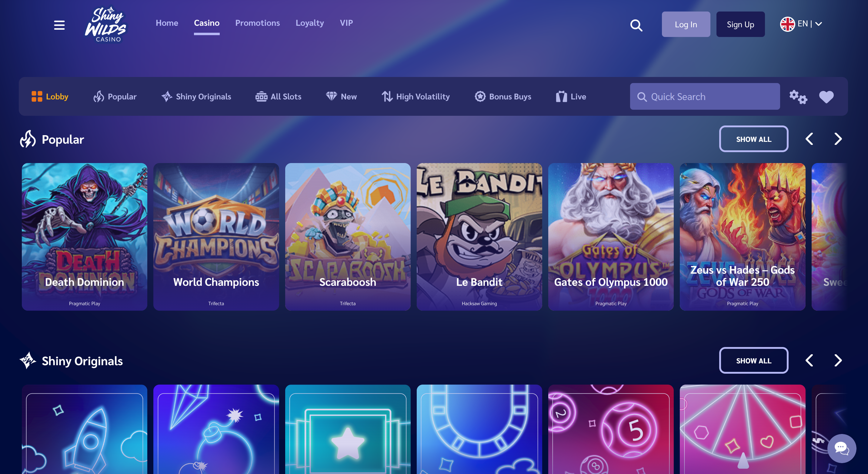Image resolution: width=868 pixels, height=474 pixels.
Task: Click the Log In button
Action: [686, 24]
